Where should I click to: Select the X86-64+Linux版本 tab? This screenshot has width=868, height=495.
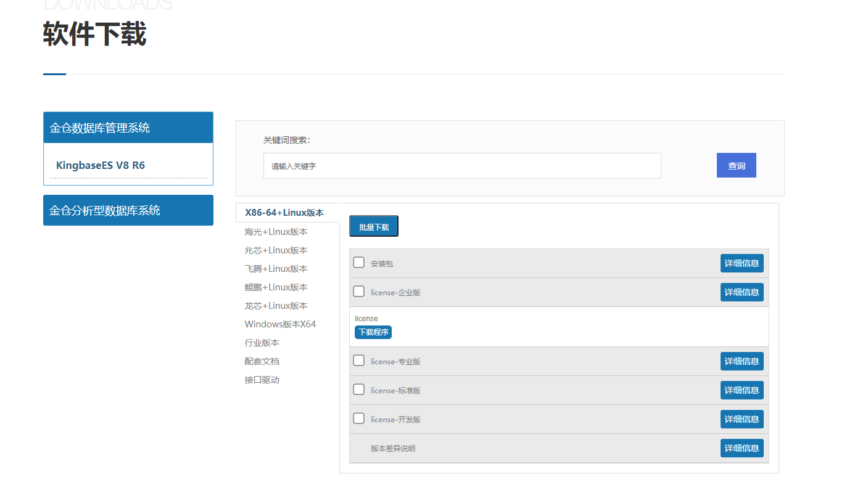coord(284,213)
